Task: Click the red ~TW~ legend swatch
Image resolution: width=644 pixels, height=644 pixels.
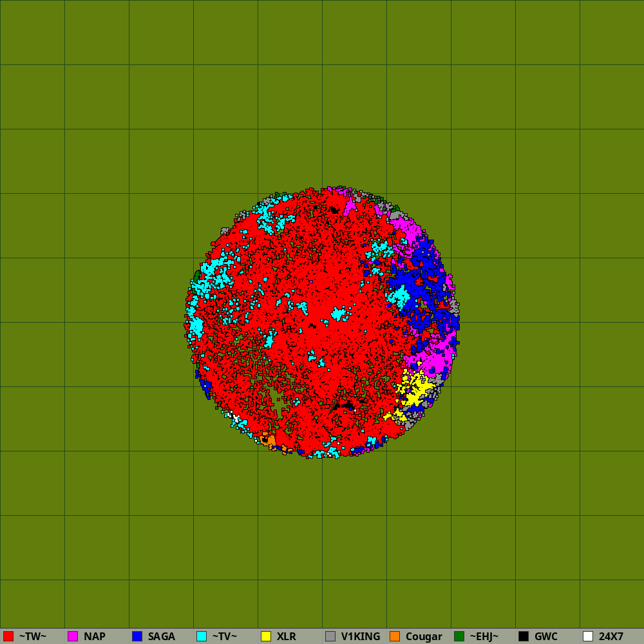Action: point(8,636)
